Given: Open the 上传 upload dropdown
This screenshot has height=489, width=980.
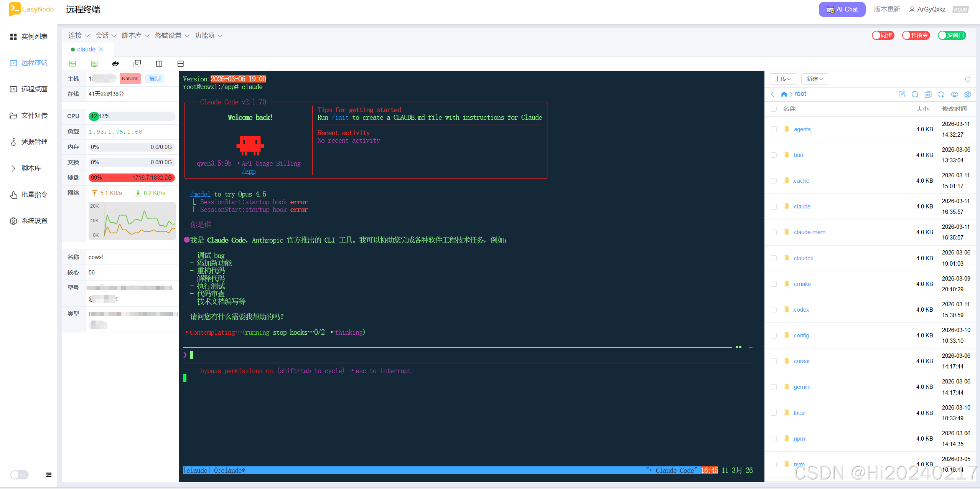Looking at the screenshot, I should [x=783, y=79].
